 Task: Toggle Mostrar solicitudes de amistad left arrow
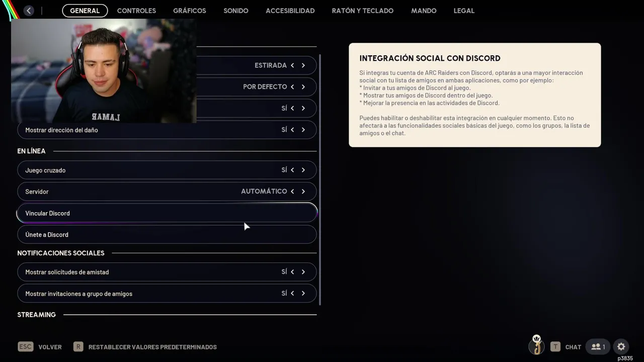292,272
